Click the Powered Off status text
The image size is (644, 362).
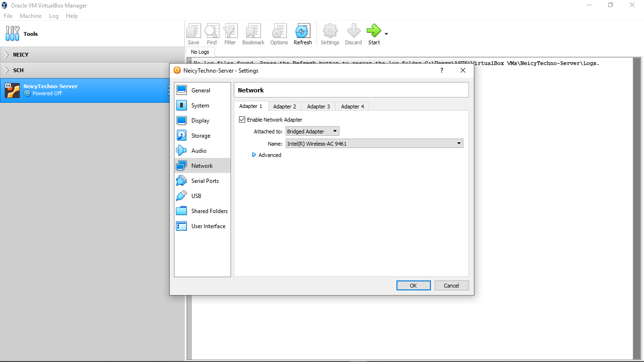coord(47,93)
